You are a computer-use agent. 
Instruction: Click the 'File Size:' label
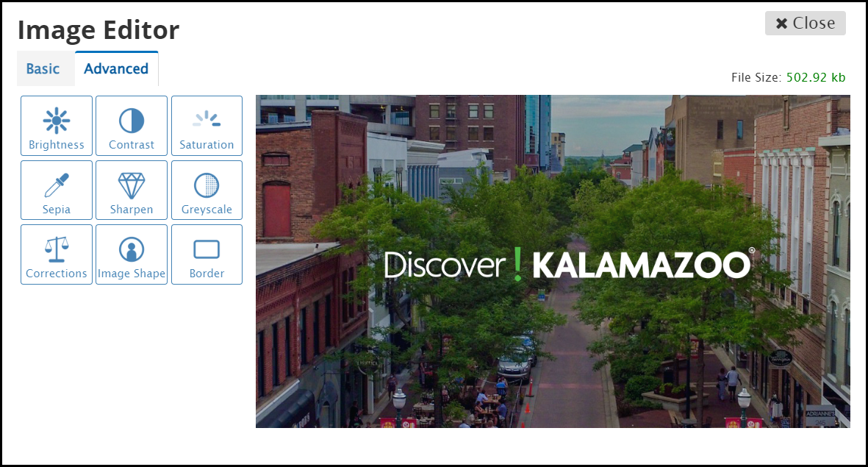point(756,77)
